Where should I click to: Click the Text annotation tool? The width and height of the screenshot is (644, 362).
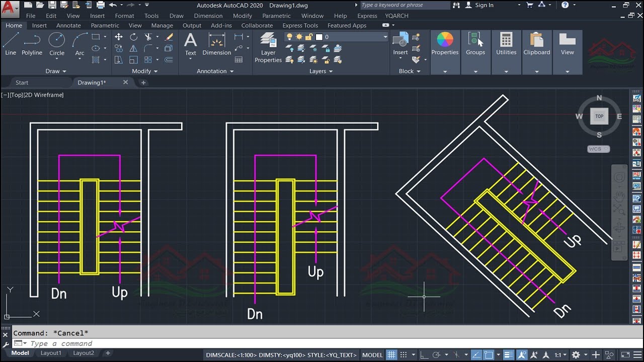coord(190,44)
